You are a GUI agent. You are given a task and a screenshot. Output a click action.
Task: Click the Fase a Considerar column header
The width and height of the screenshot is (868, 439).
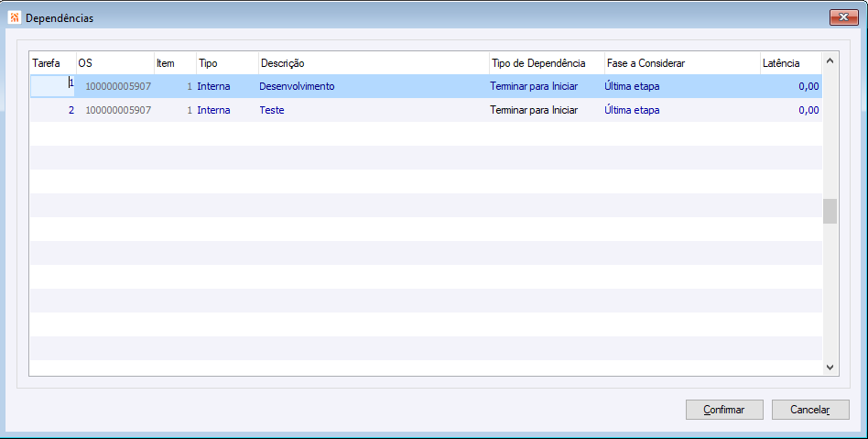point(682,63)
